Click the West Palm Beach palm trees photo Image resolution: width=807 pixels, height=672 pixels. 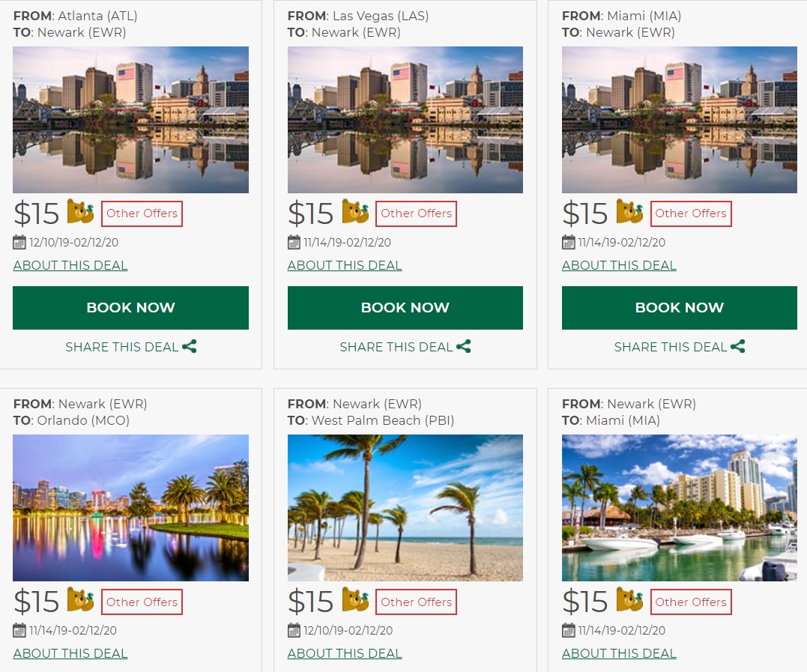click(x=405, y=508)
